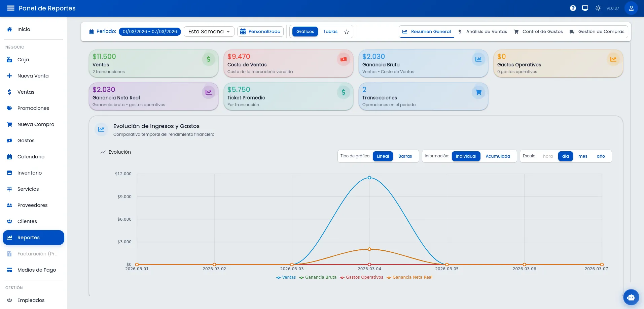Viewport: 644px width, 309px height.
Task: Open the Personalizado date picker
Action: click(260, 32)
